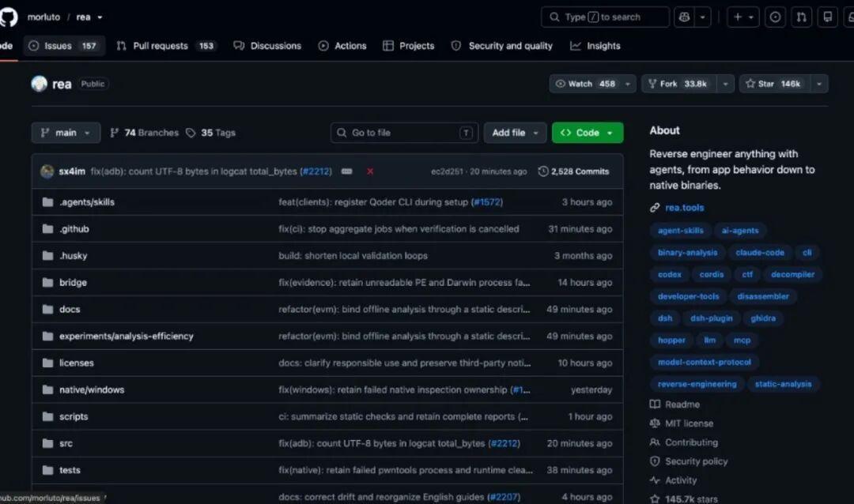854x504 pixels.
Task: Open the src folder
Action: pos(66,444)
